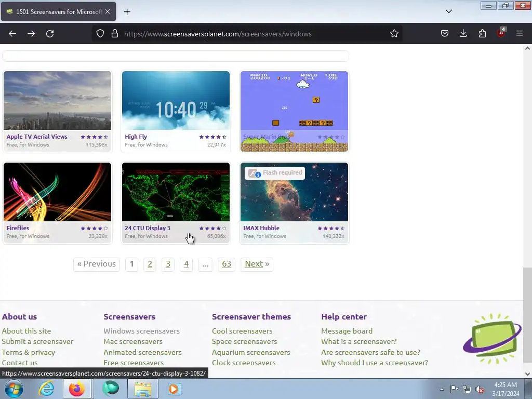Open Windows screensavers footer link
This screenshot has width=532, height=399.
coord(141,331)
